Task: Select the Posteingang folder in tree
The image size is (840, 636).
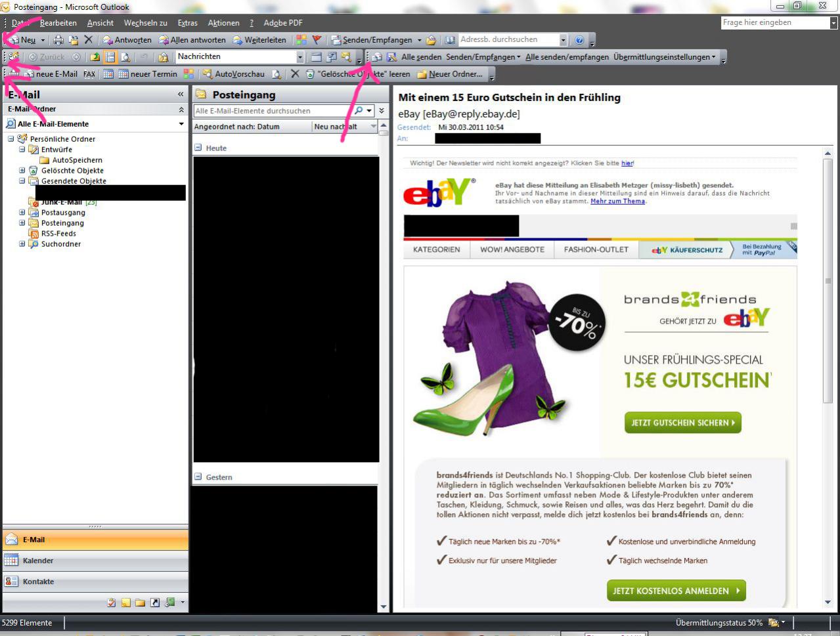Action: pos(62,223)
